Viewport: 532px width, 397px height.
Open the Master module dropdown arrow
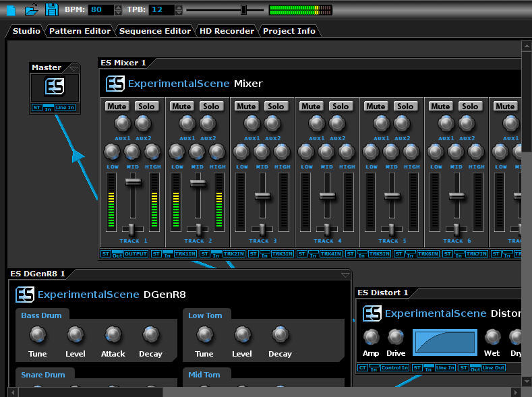point(73,68)
